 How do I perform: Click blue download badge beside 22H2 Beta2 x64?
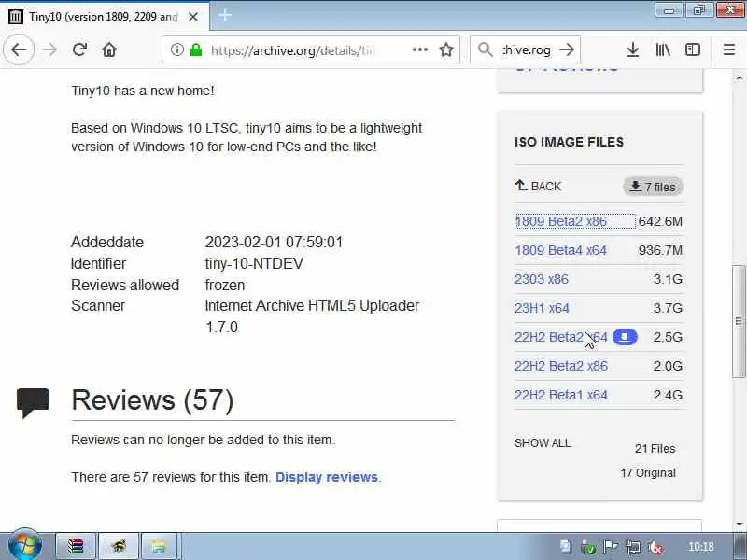[x=625, y=337]
